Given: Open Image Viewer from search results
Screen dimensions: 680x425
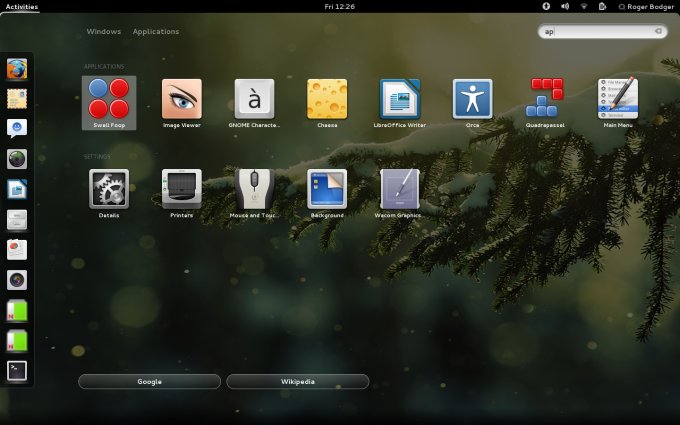Looking at the screenshot, I should click(x=182, y=103).
